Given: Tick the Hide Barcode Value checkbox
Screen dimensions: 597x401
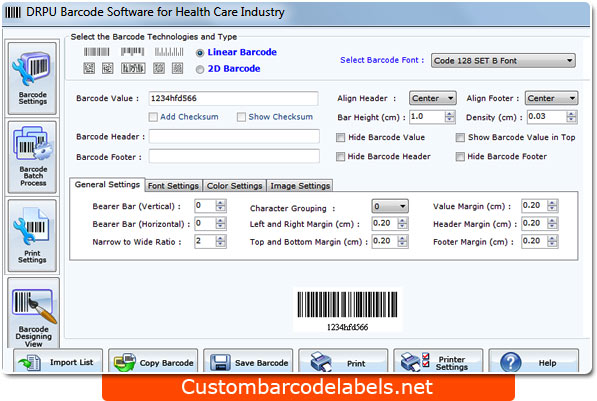Looking at the screenshot, I should (x=340, y=137).
